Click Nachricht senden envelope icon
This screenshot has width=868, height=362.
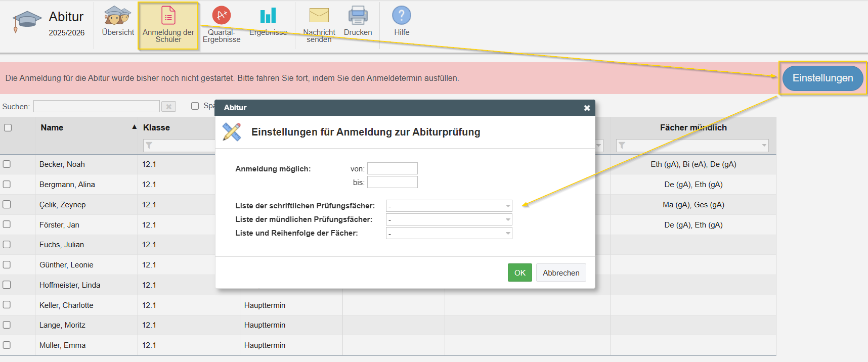pos(319,16)
